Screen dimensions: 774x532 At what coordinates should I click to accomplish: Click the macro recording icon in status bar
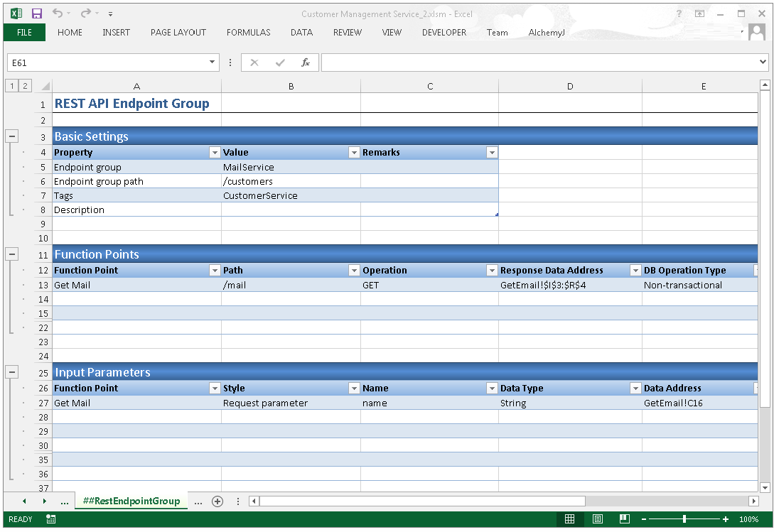[51, 519]
